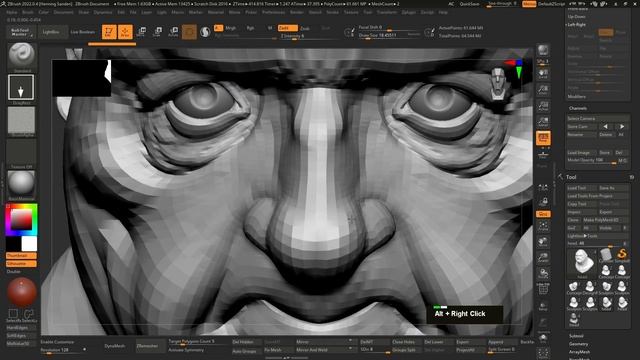Expand the Modifiers section
The image size is (640, 360).
(x=576, y=97)
